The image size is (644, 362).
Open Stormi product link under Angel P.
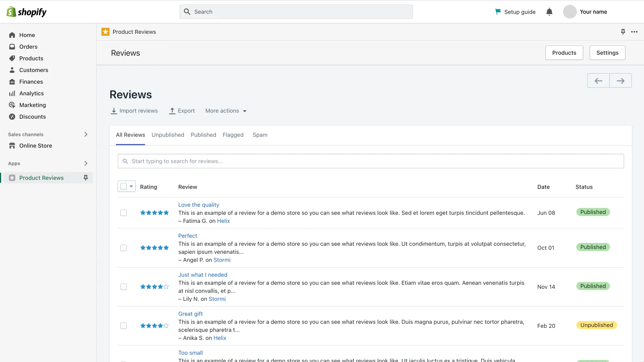click(222, 260)
